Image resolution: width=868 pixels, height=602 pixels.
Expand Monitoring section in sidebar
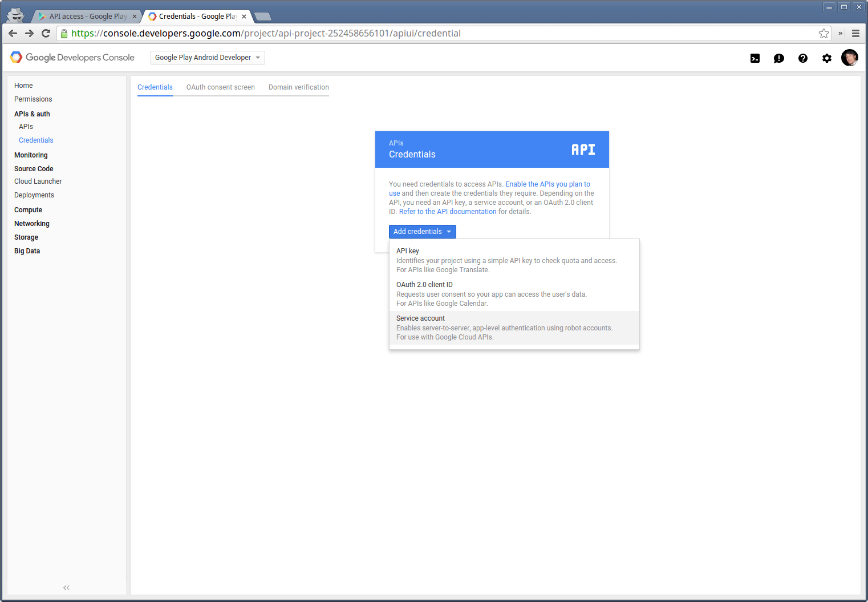click(31, 155)
